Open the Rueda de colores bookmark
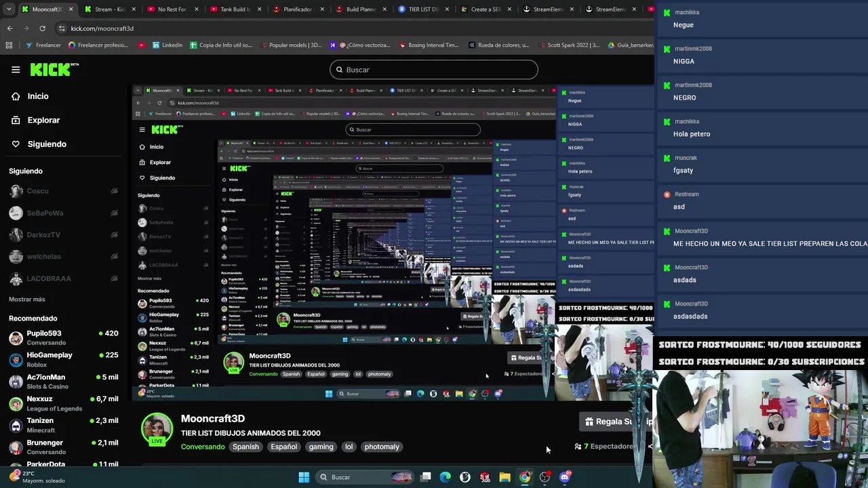The height and width of the screenshot is (488, 868). point(499,45)
